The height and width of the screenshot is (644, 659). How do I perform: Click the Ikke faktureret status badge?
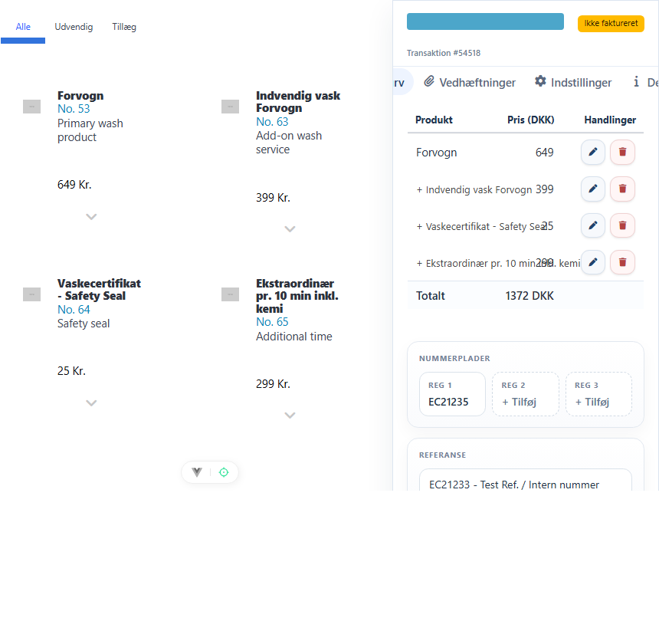[x=611, y=24]
